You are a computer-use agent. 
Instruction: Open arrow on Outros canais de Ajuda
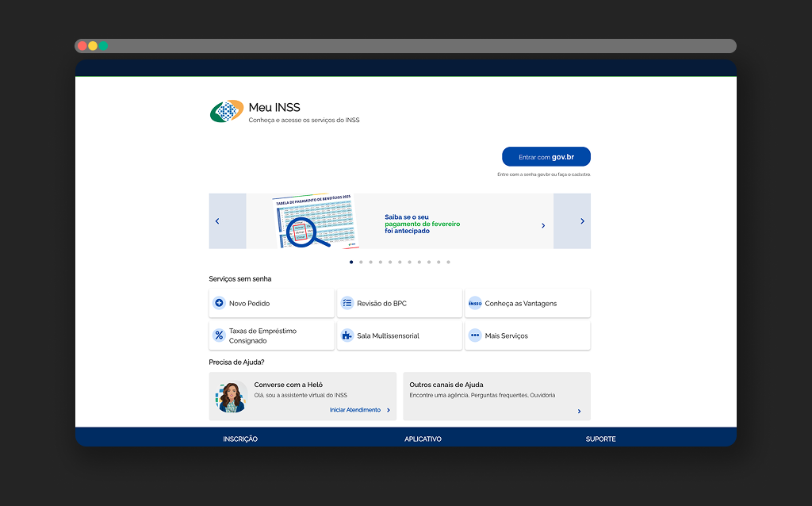tap(579, 412)
